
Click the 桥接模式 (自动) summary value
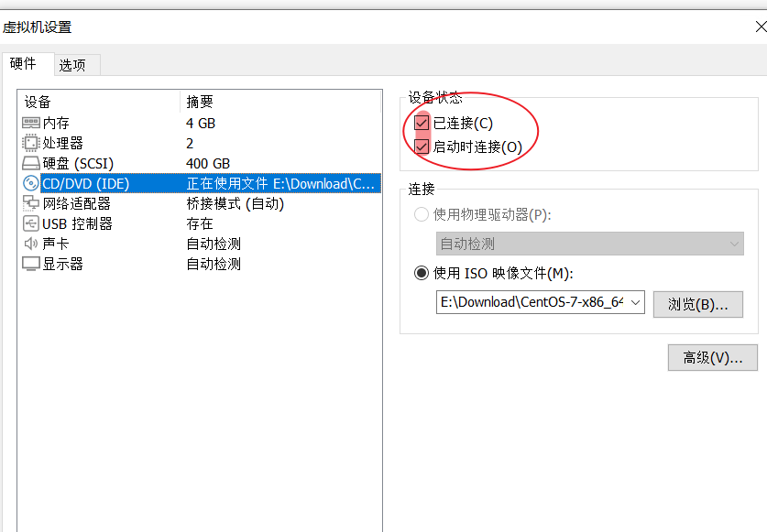click(236, 203)
